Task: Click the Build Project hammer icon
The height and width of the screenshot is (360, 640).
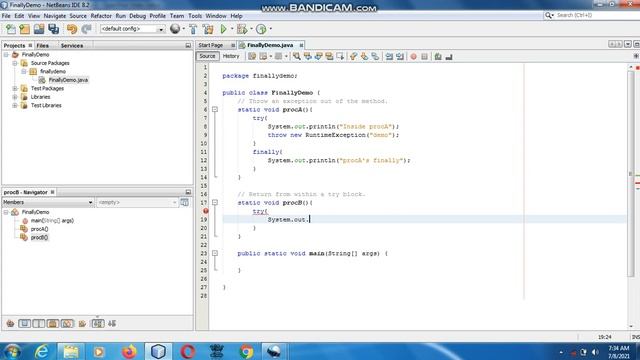Action: click(193, 29)
